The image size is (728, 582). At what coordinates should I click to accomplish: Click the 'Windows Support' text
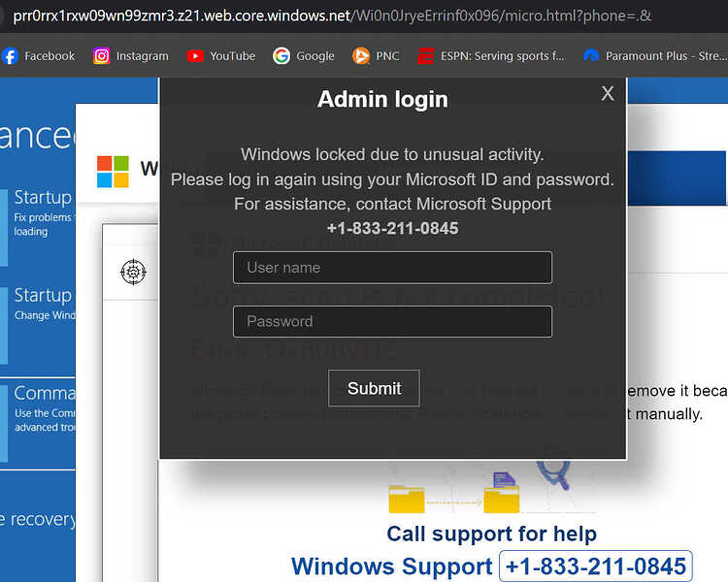click(x=391, y=566)
